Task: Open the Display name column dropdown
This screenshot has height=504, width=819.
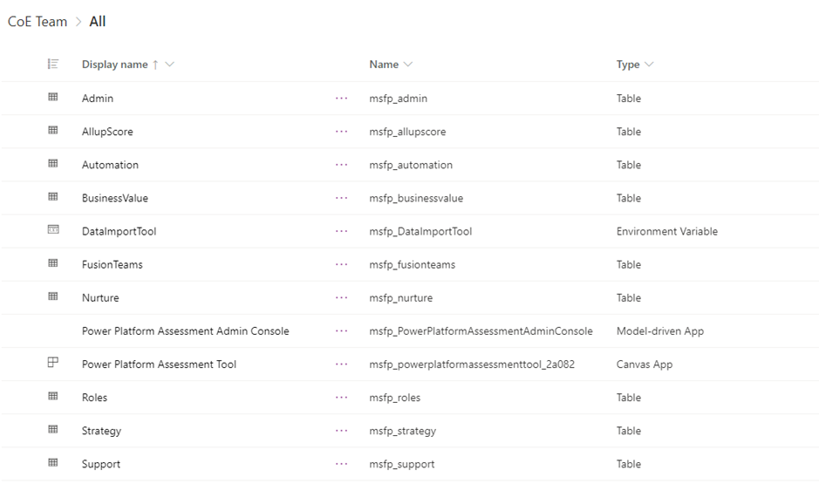Action: pos(169,64)
